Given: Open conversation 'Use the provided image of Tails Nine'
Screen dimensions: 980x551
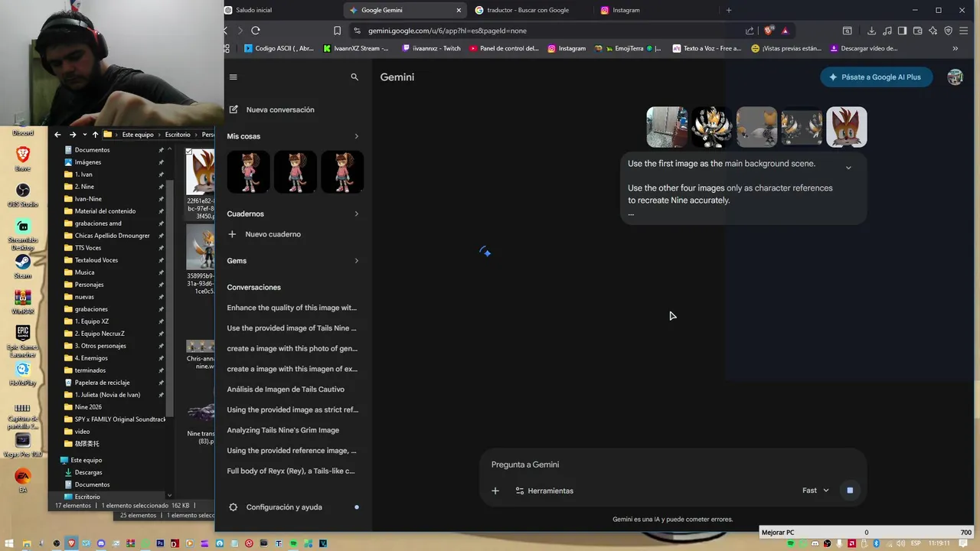Looking at the screenshot, I should [292, 328].
